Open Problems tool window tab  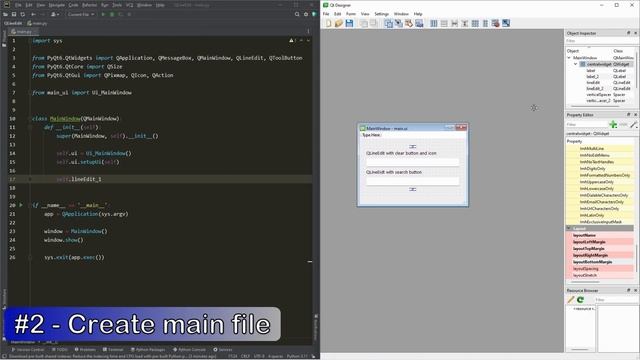pyautogui.click(x=85, y=350)
